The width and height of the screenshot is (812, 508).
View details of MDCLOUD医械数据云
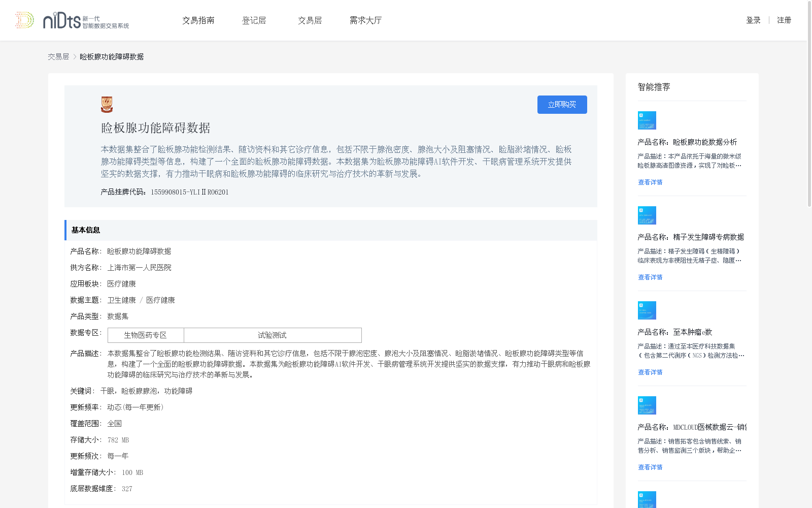coord(650,467)
